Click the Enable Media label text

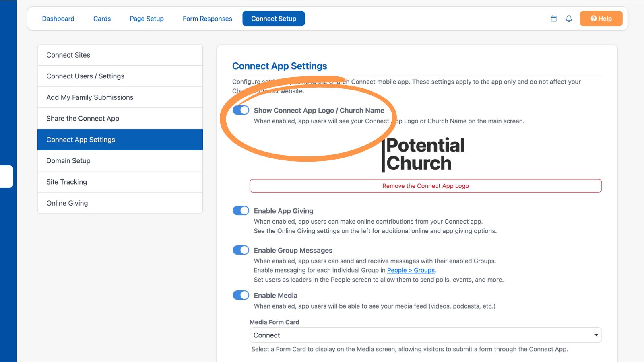coord(276,295)
